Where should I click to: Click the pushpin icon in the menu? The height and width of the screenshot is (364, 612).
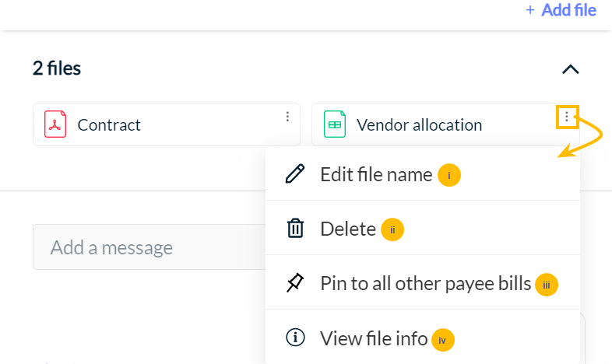point(295,282)
